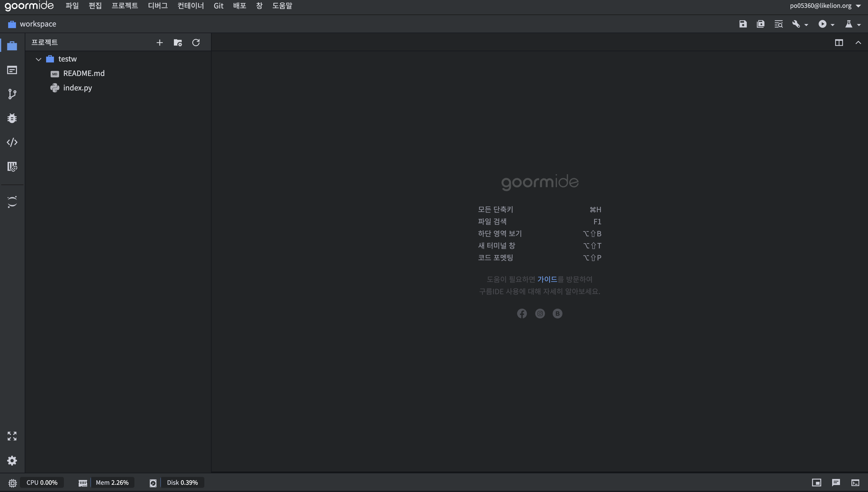The image size is (868, 492).
Task: Open the 도움말 menu
Action: [x=282, y=6]
